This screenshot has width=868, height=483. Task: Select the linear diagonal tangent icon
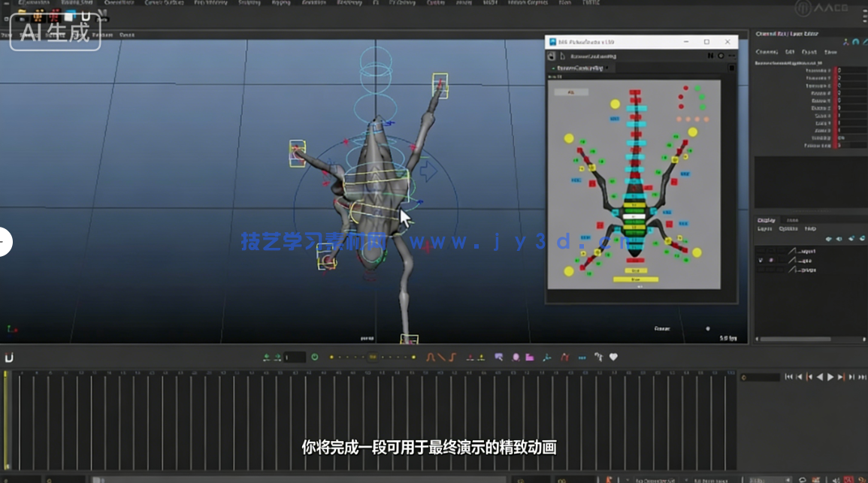(442, 358)
